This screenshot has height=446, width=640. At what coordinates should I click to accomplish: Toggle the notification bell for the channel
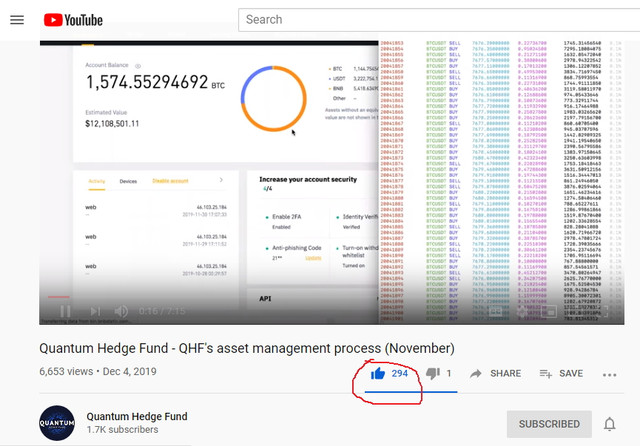click(x=609, y=424)
